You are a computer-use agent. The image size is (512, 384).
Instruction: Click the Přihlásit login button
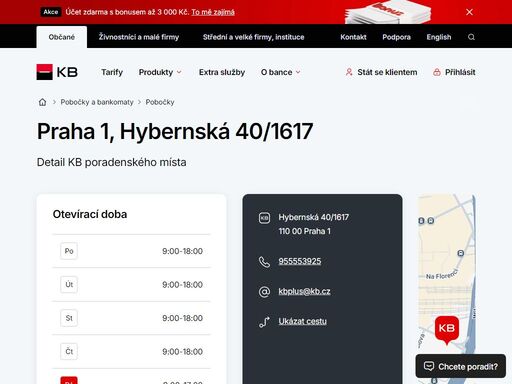(454, 72)
